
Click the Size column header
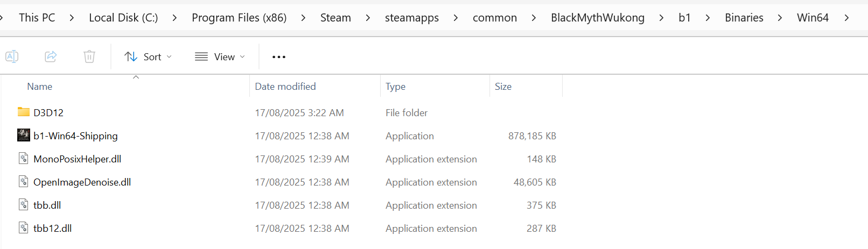pos(503,87)
